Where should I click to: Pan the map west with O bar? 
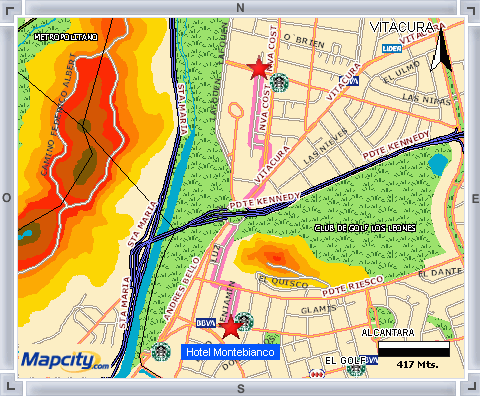[x=7, y=198]
